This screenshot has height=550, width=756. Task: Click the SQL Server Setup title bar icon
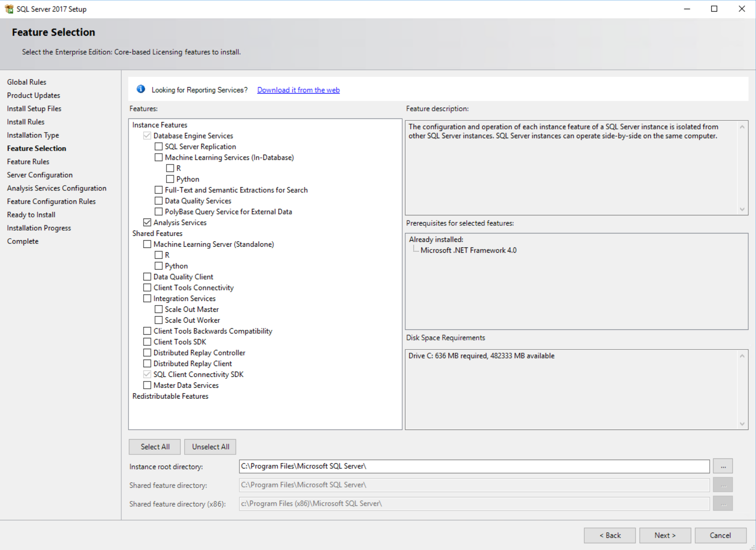(9, 9)
